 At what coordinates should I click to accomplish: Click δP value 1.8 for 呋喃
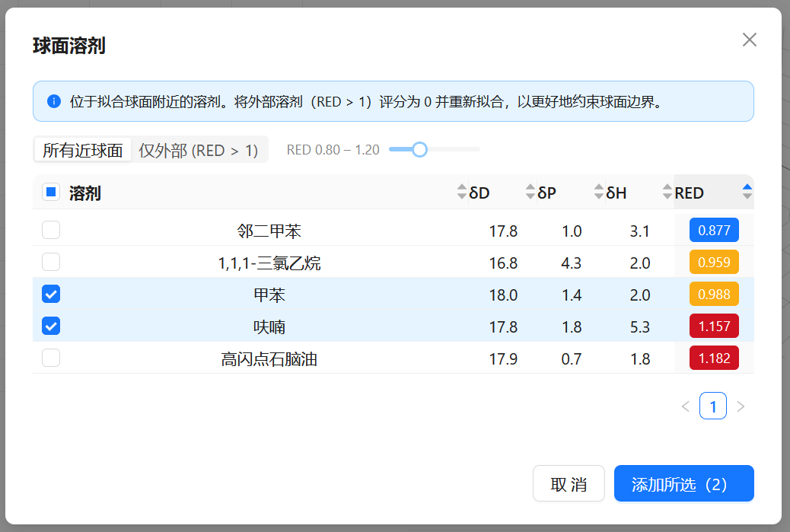point(572,327)
